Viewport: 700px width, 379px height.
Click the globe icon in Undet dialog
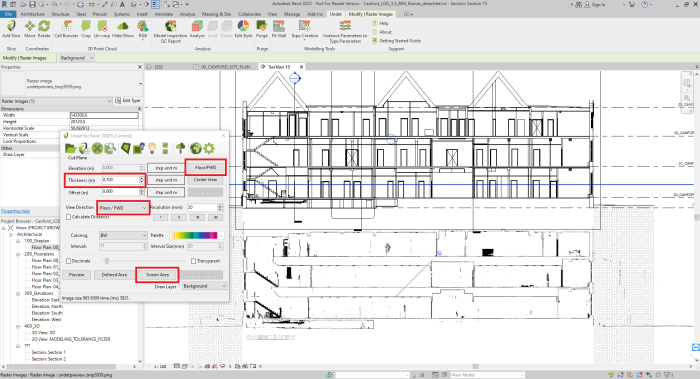tap(196, 148)
